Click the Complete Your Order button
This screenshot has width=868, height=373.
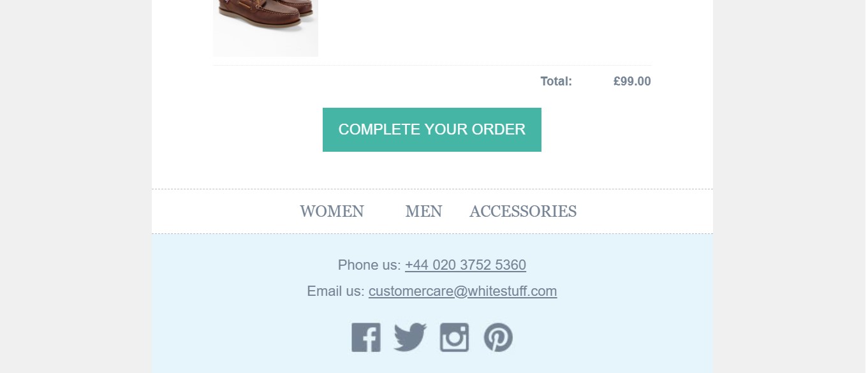coord(432,129)
